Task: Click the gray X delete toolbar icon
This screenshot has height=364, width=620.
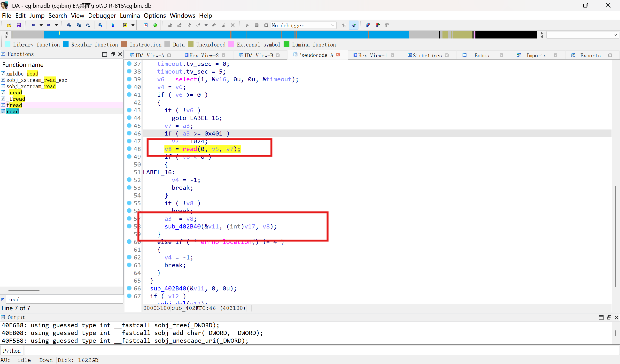Action: coord(232,25)
